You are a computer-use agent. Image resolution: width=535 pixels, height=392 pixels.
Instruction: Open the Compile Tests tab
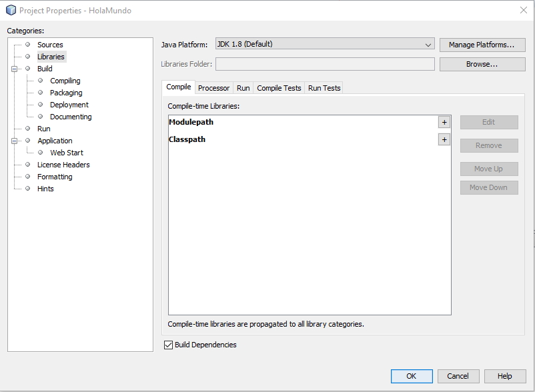point(279,88)
